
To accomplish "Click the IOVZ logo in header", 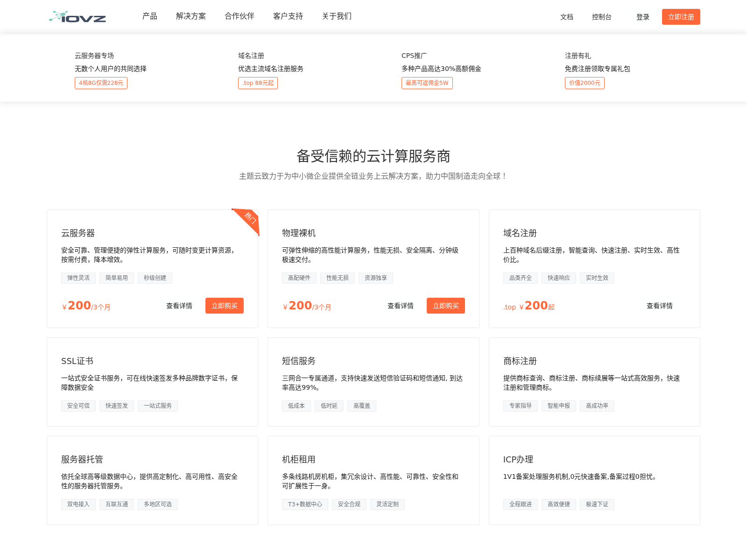I will 78,17.
